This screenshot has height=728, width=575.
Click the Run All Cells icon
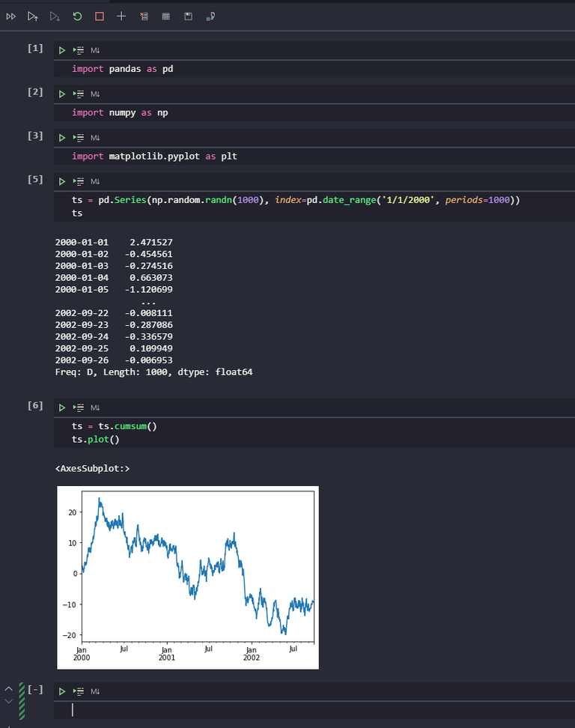tap(11, 16)
